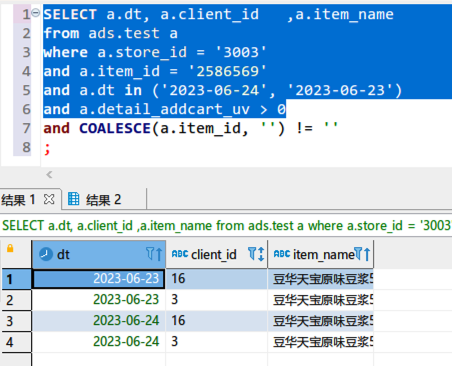Sort by item_name column arrow
452x366 pixels.
(367, 254)
